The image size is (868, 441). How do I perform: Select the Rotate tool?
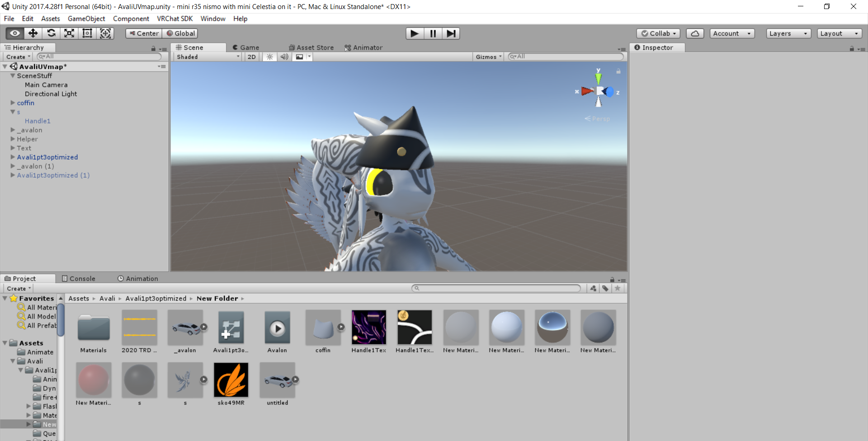(x=51, y=33)
